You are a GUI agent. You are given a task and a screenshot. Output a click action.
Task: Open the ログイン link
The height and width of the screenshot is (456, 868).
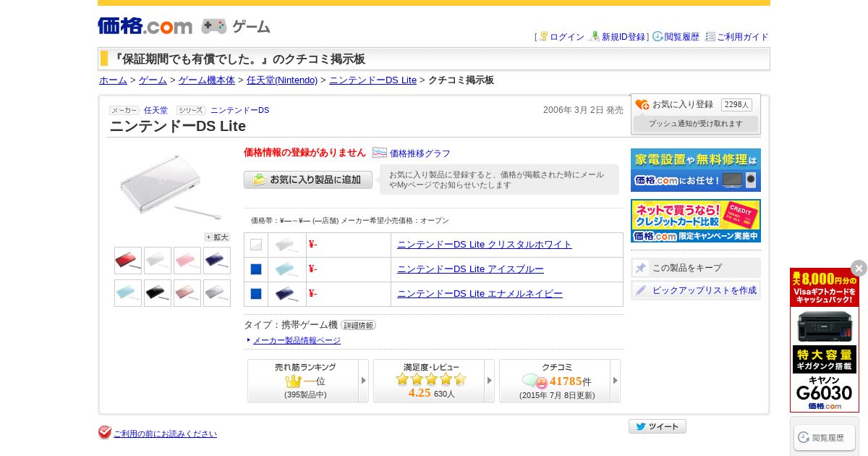click(567, 37)
